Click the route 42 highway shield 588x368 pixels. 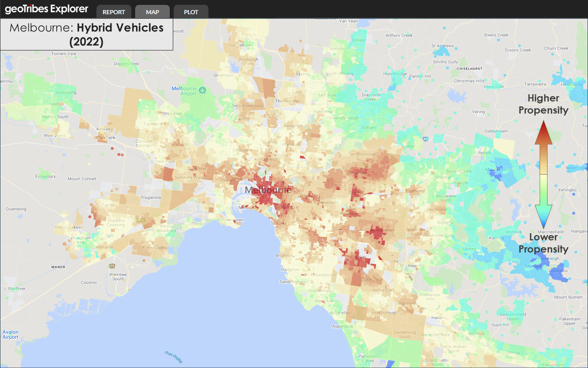pyautogui.click(x=425, y=139)
